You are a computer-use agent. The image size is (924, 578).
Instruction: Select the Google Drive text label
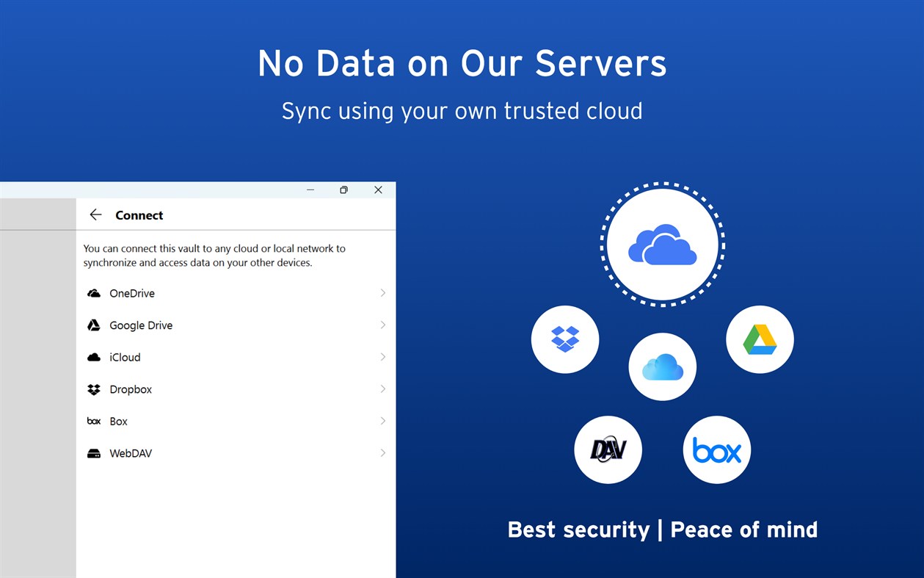(x=141, y=325)
